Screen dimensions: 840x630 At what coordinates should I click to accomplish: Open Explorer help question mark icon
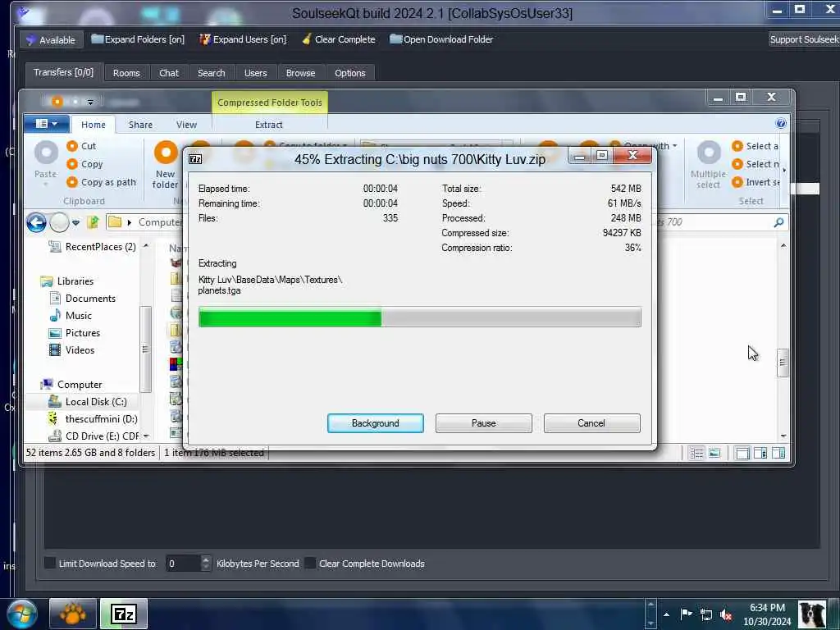point(781,123)
